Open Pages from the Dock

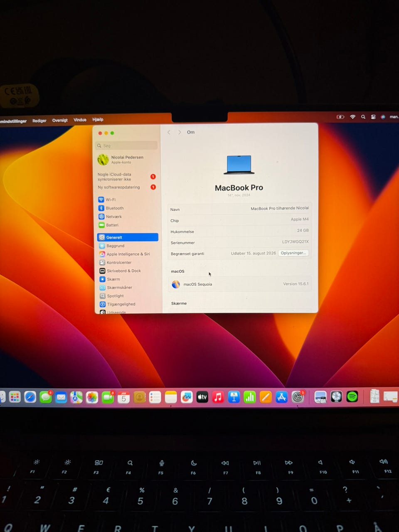click(x=266, y=397)
